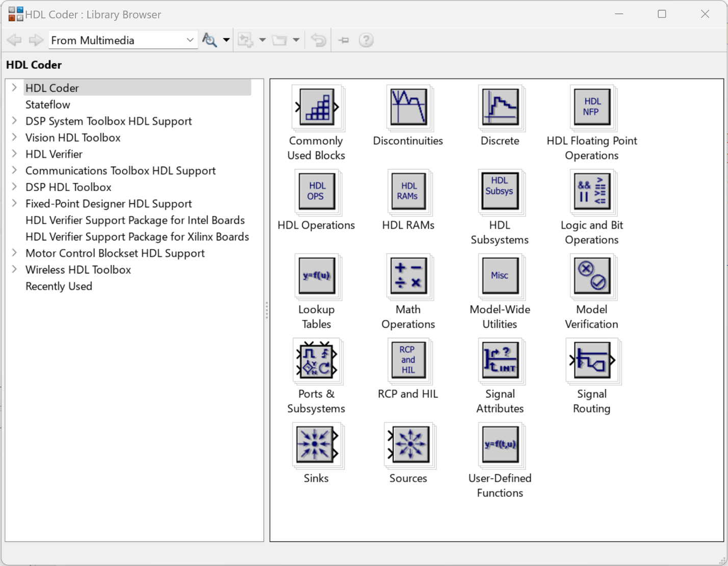
Task: Open the Logic and Bit Operations library
Action: pos(591,192)
